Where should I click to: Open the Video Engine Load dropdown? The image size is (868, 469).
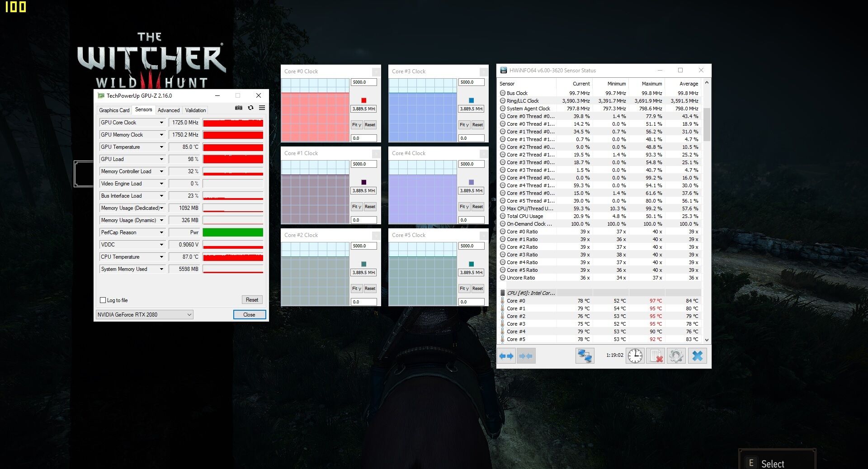click(161, 184)
